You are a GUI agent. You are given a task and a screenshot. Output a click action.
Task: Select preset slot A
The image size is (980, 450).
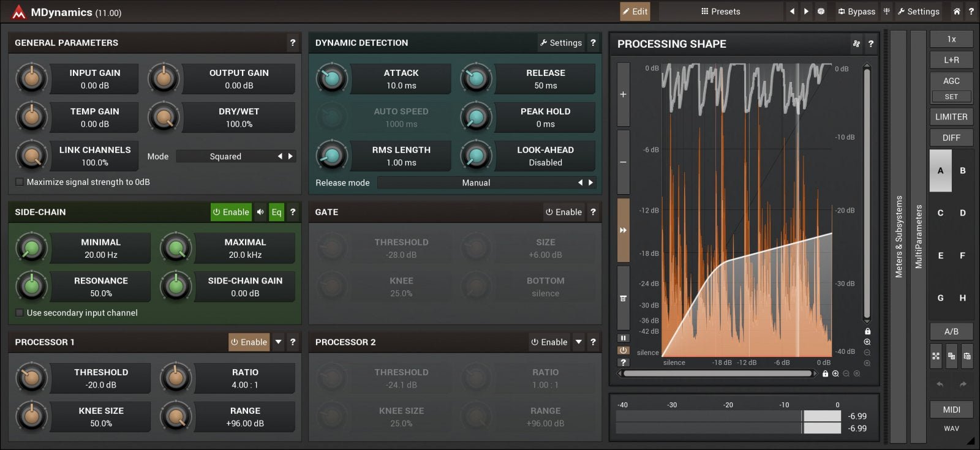(x=940, y=171)
